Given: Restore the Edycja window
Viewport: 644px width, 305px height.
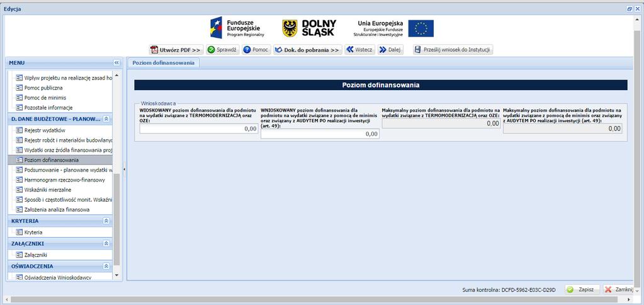Looking at the screenshot, I should 630,9.
